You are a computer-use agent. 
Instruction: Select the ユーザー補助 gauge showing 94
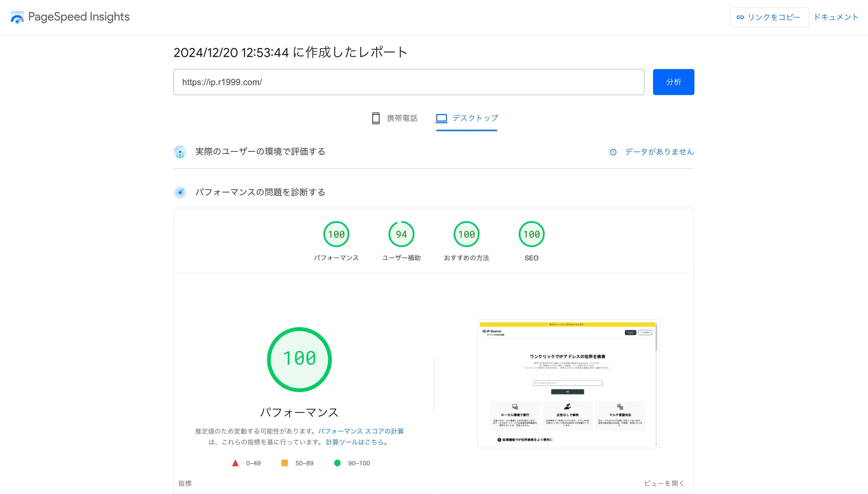(x=401, y=234)
